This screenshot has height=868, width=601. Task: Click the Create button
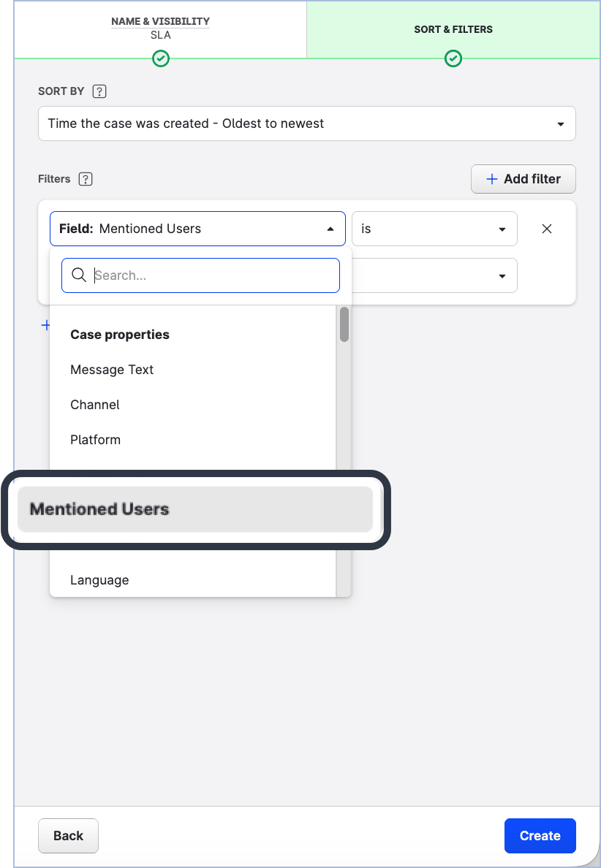click(540, 836)
